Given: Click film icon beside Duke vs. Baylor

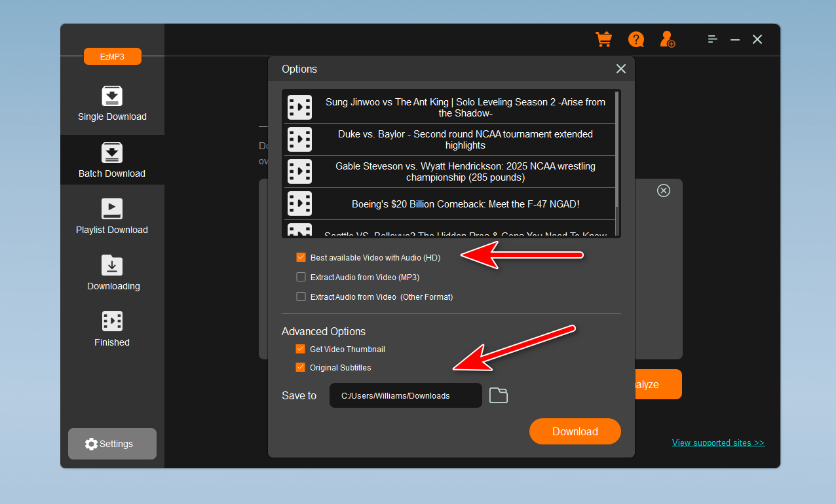Looking at the screenshot, I should point(300,139).
